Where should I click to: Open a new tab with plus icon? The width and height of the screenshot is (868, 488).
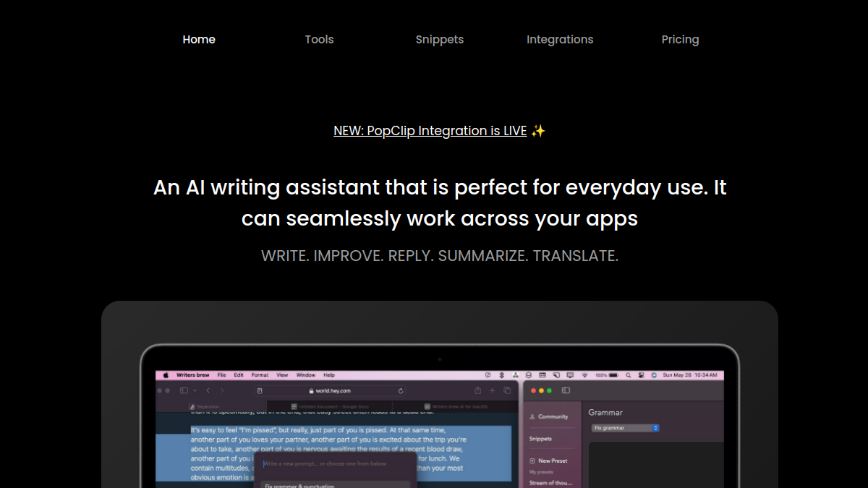click(492, 390)
